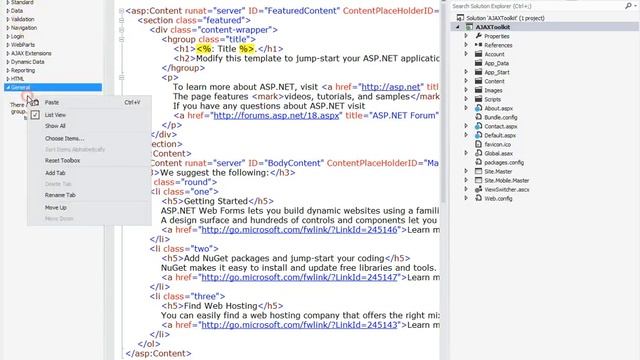
Task: Click the Site.Master file icon
Action: click(x=478, y=171)
